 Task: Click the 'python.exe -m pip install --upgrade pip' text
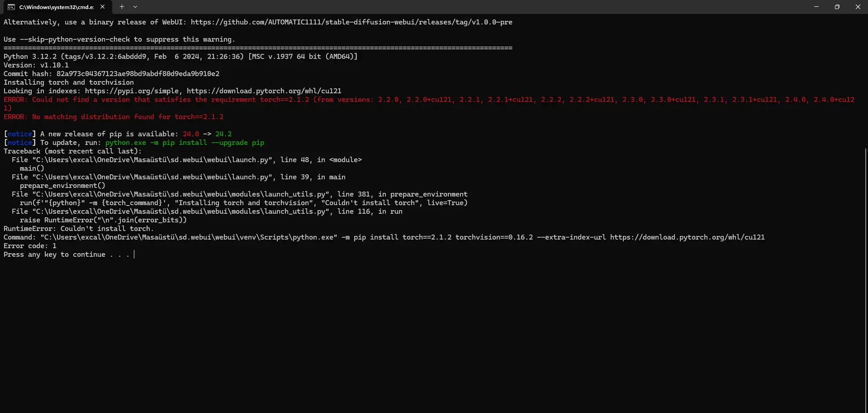[x=185, y=143]
